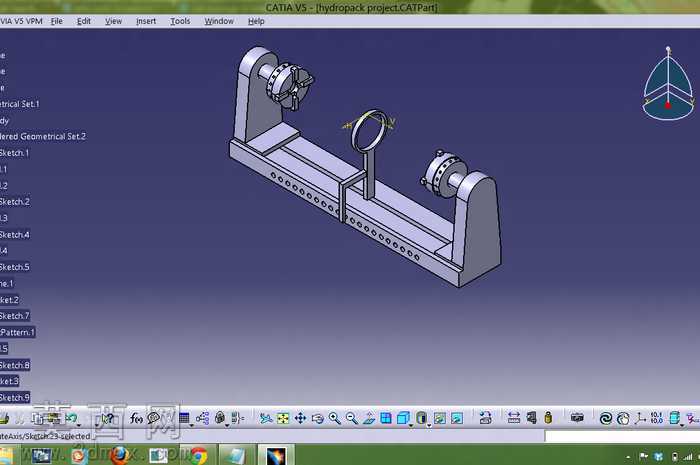
Task: Click the Hide/Show icon
Action: point(440,418)
